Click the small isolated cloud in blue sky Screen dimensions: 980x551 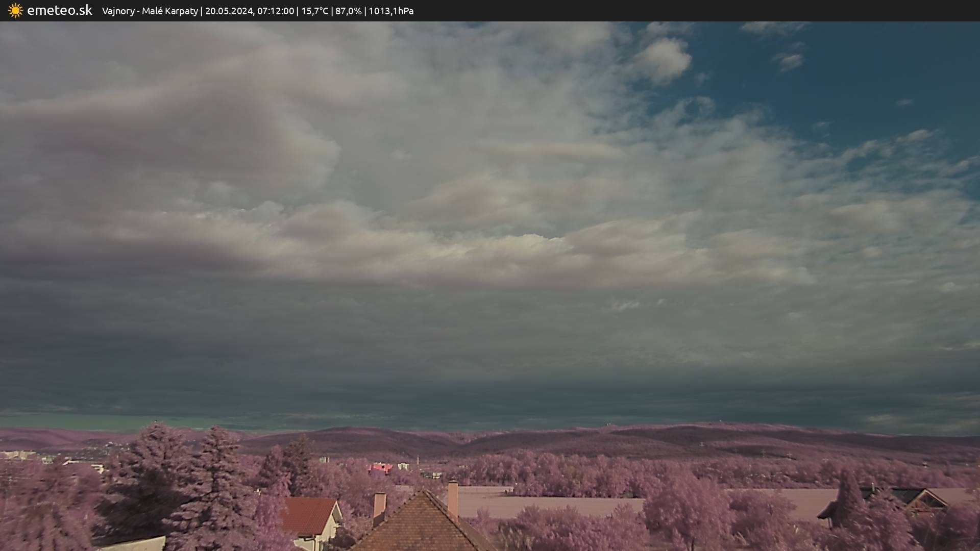789,61
